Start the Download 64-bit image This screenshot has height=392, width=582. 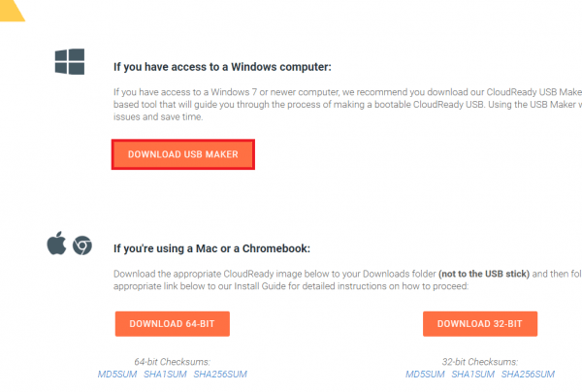tap(173, 324)
